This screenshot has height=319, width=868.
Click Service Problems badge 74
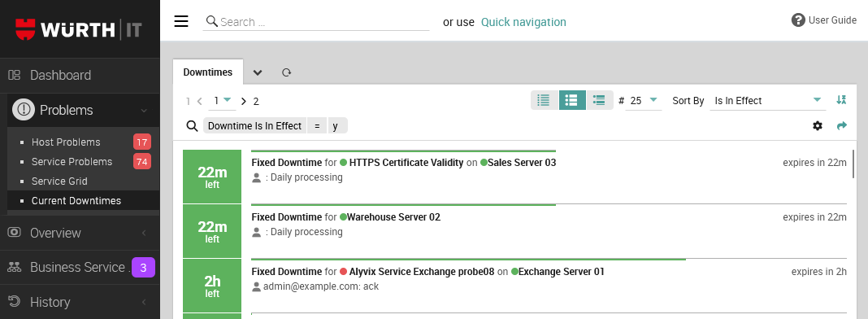[x=142, y=161]
